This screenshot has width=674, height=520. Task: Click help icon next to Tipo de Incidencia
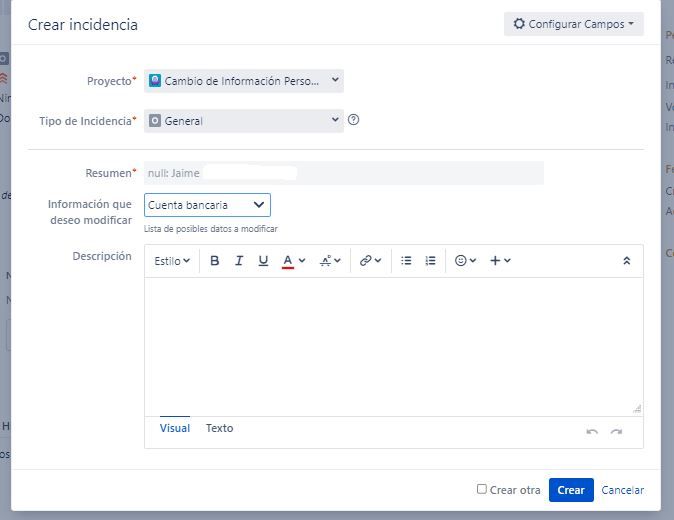click(x=353, y=120)
